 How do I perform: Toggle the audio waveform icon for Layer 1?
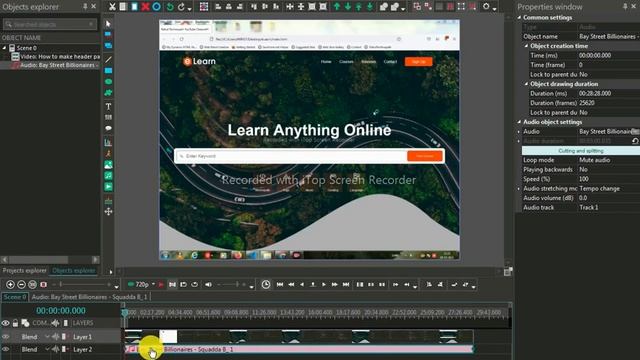(x=56, y=337)
